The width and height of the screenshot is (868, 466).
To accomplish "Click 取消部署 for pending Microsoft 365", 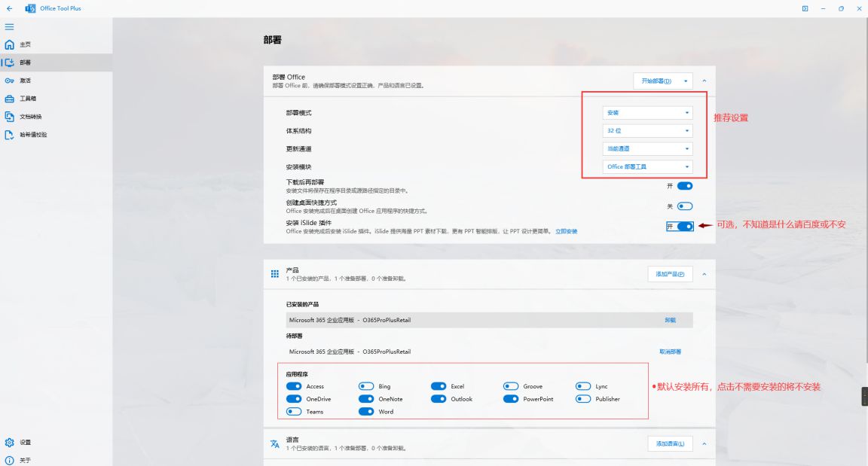I will (x=671, y=352).
